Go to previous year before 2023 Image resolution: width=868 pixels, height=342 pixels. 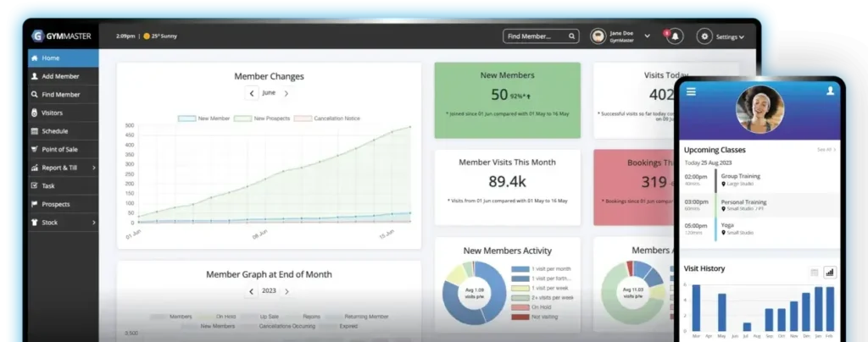(x=251, y=291)
